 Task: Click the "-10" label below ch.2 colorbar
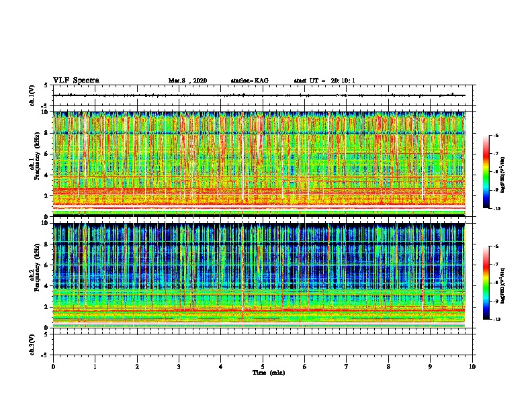click(497, 320)
